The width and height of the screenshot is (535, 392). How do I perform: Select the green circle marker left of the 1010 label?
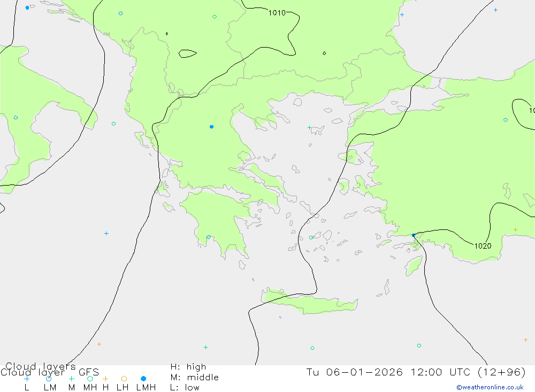tap(215, 17)
